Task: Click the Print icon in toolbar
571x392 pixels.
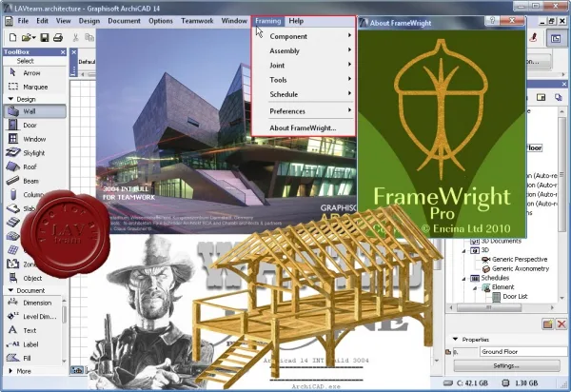Action: point(58,37)
